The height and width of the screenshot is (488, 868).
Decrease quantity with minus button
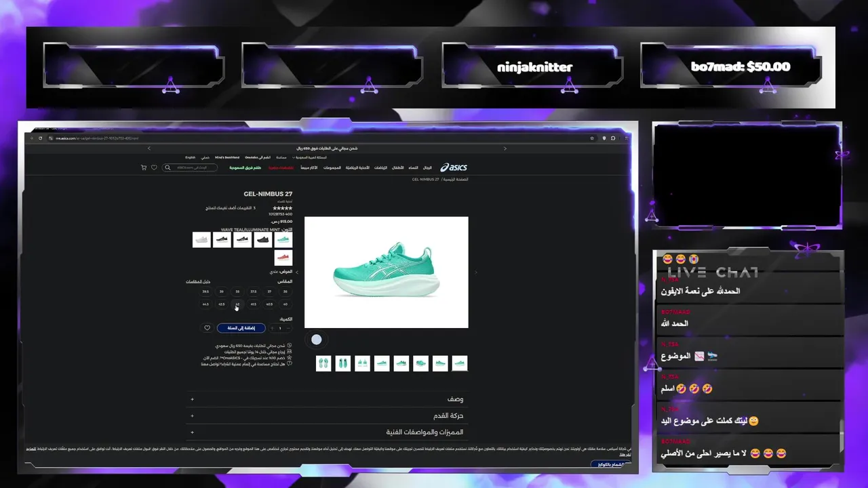[x=289, y=328]
